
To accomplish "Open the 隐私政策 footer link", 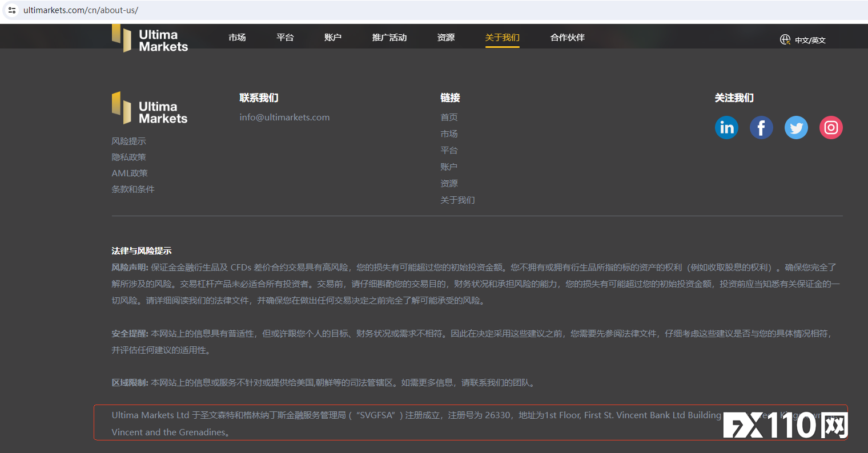I will pos(128,157).
